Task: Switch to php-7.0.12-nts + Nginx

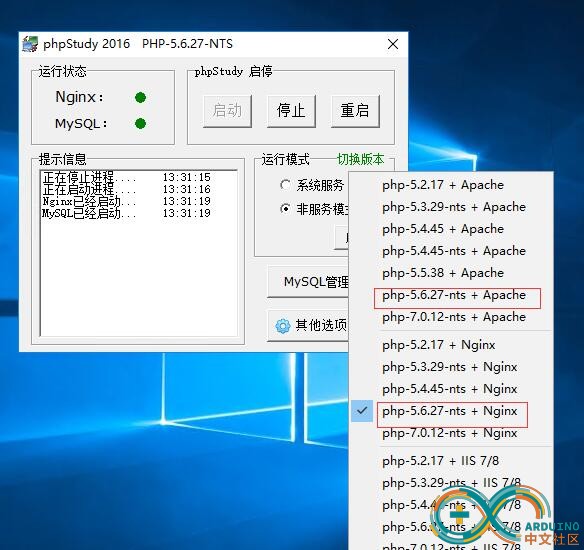Action: click(x=451, y=433)
